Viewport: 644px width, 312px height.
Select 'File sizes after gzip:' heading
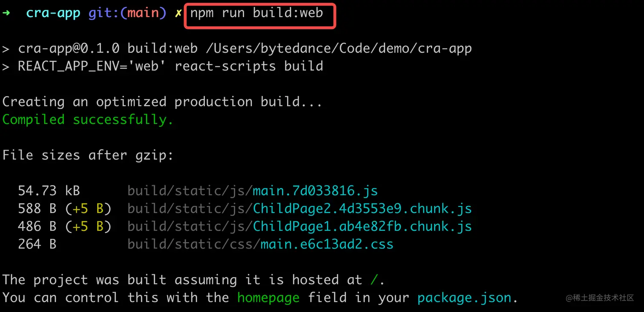88,155
